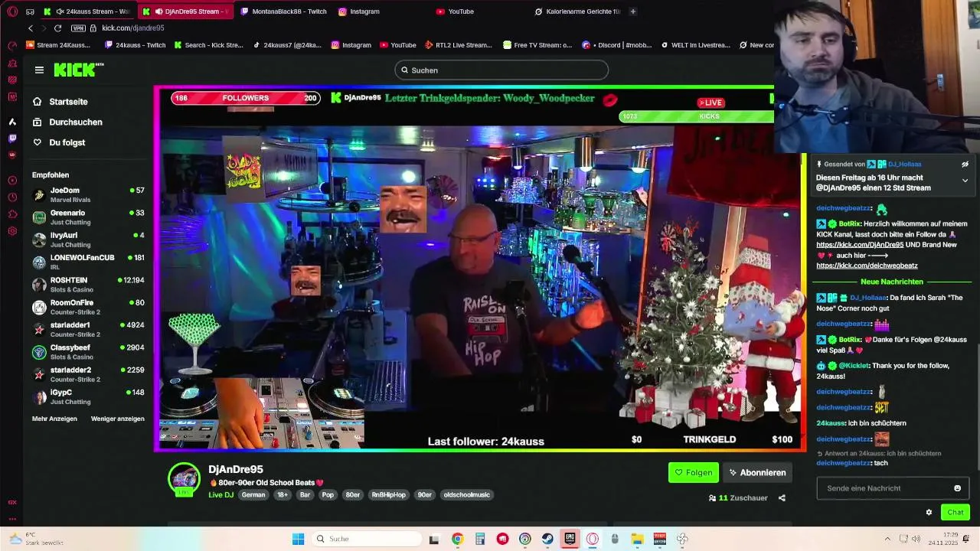Image resolution: width=980 pixels, height=551 pixels.
Task: Open Opera sidebar extensions cube
Action: click(x=12, y=214)
